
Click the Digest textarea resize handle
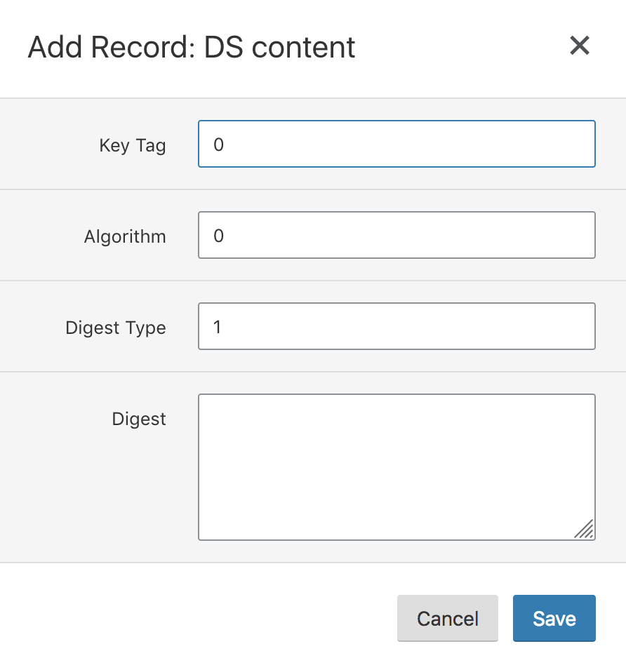click(585, 530)
